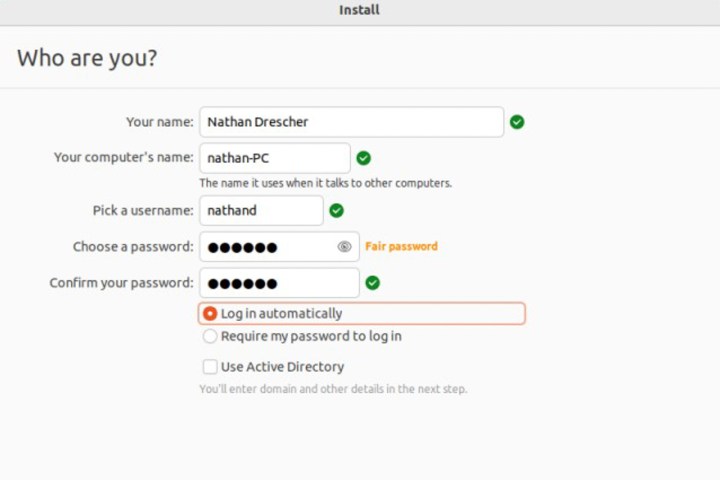
Task: Click the Choose a password label
Action: coord(132,246)
